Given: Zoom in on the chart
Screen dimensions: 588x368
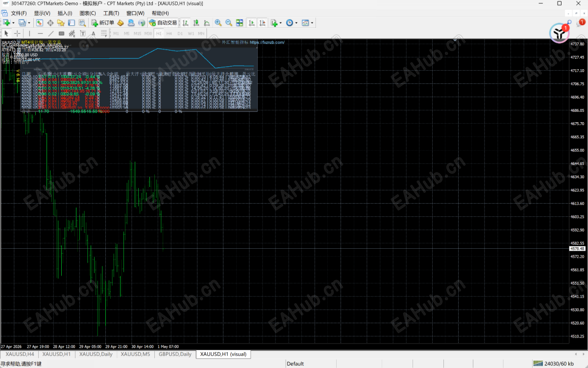Looking at the screenshot, I should point(218,23).
